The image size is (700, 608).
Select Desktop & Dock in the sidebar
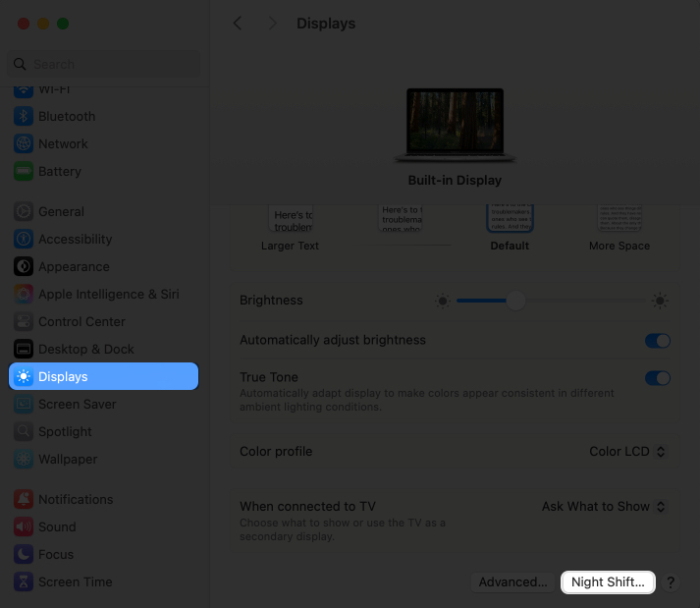[x=103, y=349]
